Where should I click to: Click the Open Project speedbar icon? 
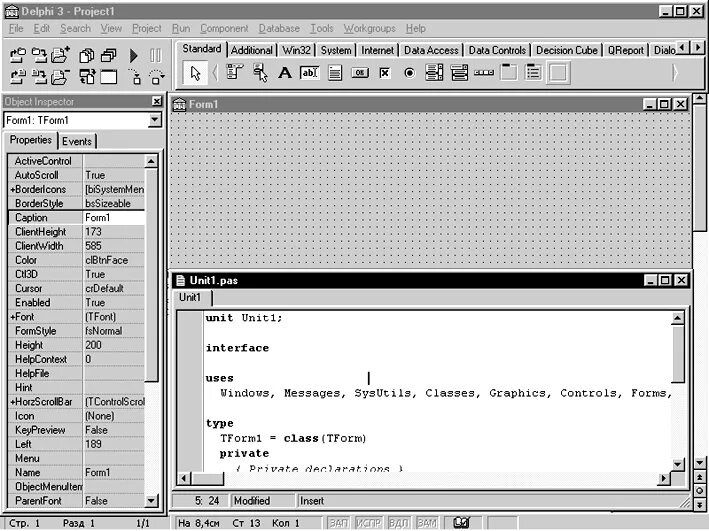(18, 55)
